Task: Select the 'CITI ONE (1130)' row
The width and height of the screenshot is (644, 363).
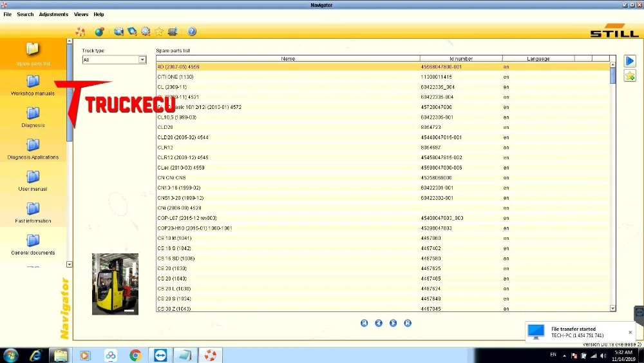Action: point(383,77)
